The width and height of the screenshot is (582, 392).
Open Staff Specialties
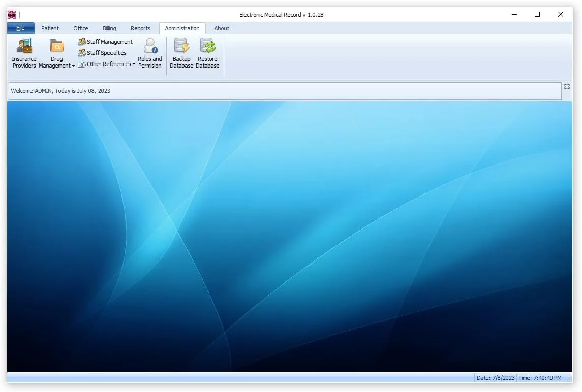click(103, 52)
